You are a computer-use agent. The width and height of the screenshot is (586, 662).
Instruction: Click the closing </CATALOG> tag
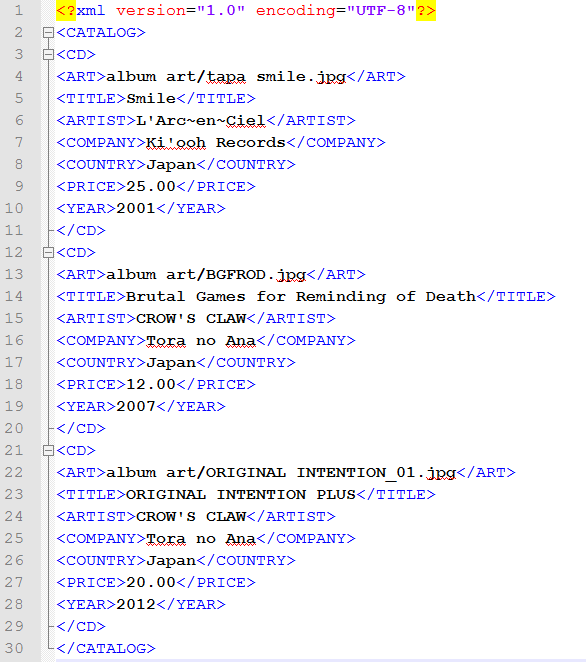click(106, 648)
